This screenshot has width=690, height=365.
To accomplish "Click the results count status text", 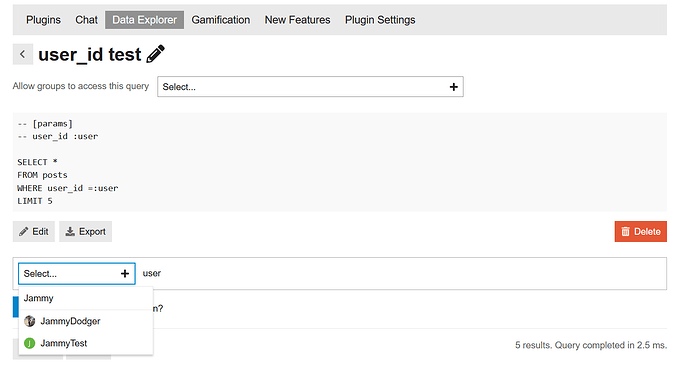I will point(591,345).
